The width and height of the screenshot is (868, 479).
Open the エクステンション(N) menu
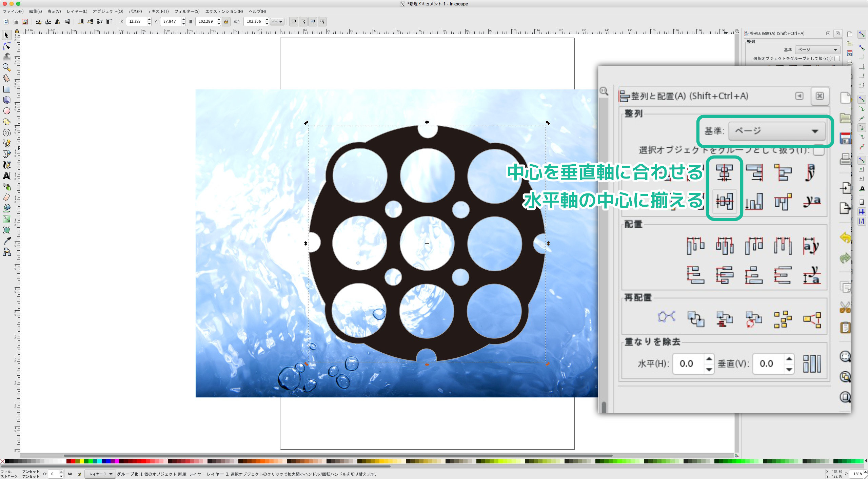point(224,12)
